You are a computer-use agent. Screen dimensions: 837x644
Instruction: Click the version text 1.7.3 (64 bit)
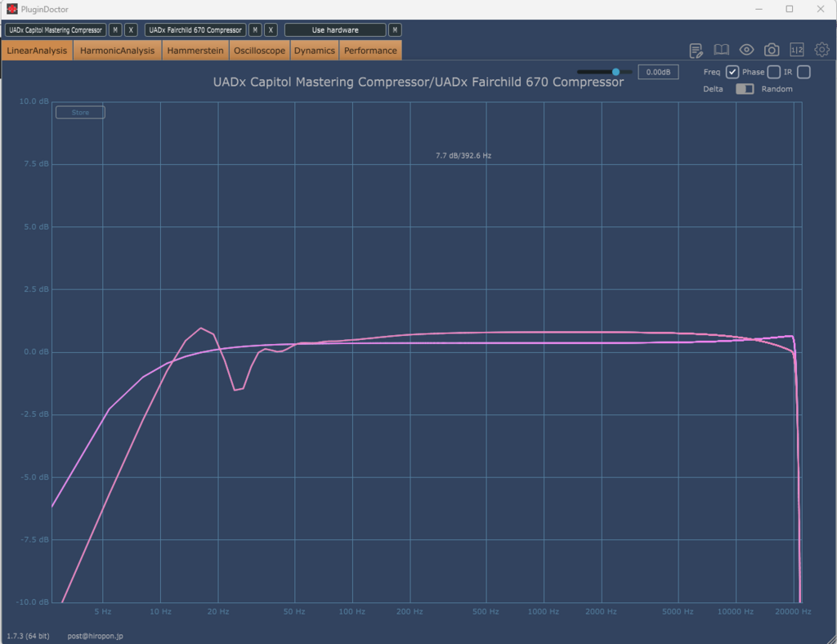coord(29,636)
